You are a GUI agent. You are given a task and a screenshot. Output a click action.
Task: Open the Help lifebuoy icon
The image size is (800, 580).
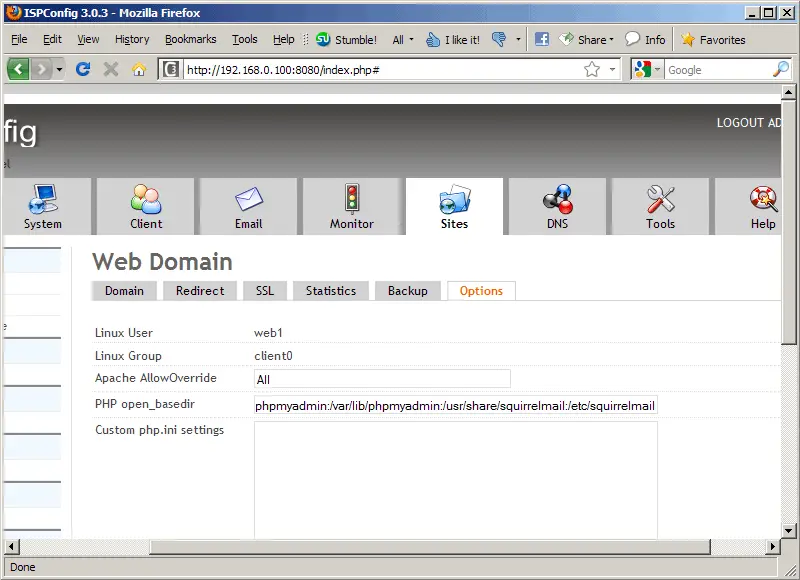tap(763, 199)
